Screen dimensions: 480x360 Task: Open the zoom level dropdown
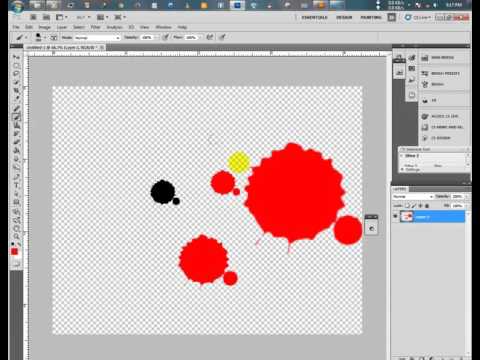83,17
